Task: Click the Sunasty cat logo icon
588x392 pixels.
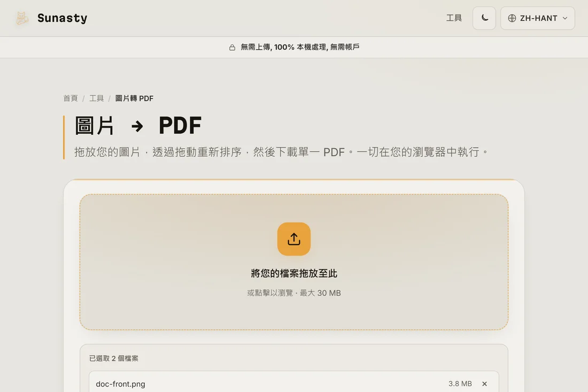Action: coord(22,18)
